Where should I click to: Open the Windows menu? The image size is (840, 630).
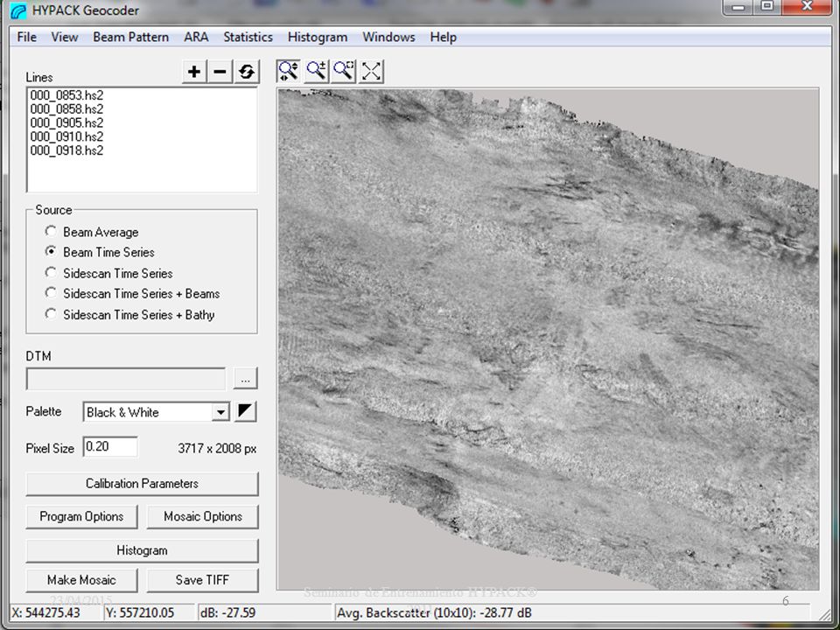(x=388, y=37)
